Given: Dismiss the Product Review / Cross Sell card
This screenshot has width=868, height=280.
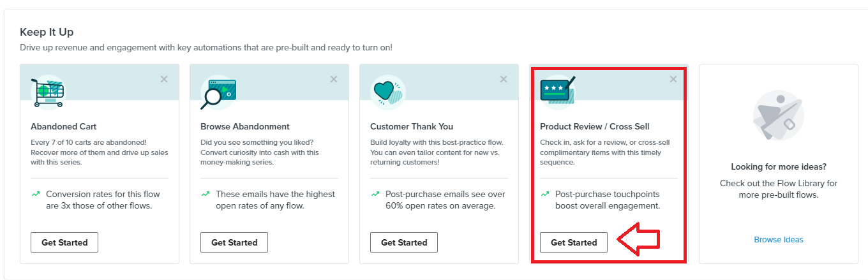Looking at the screenshot, I should [x=673, y=79].
